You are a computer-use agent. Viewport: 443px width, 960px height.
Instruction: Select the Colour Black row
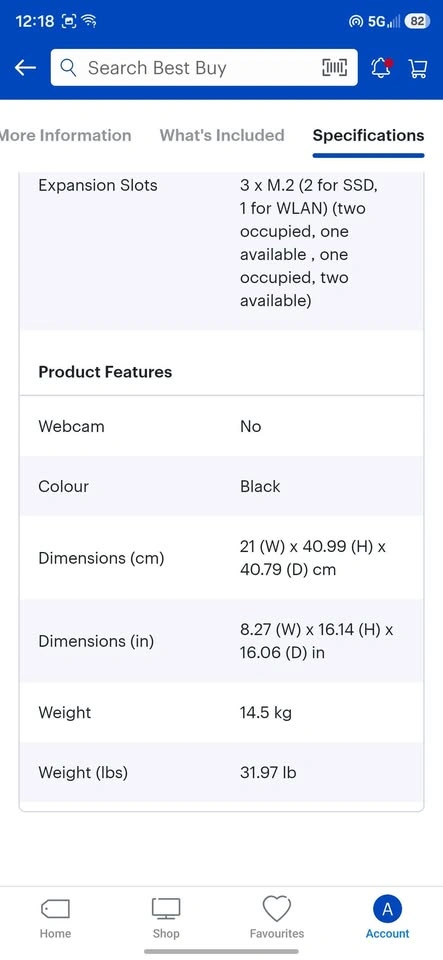222,486
